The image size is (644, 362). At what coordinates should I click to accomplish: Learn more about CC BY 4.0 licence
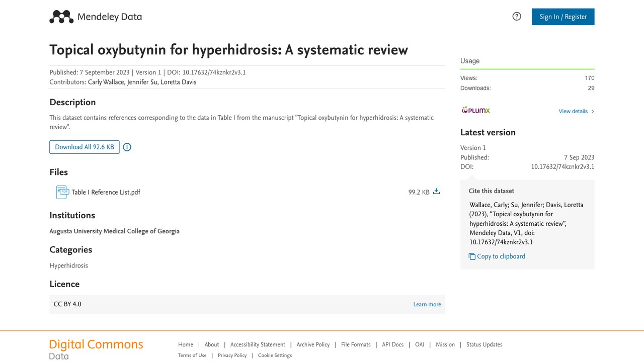[x=427, y=304]
